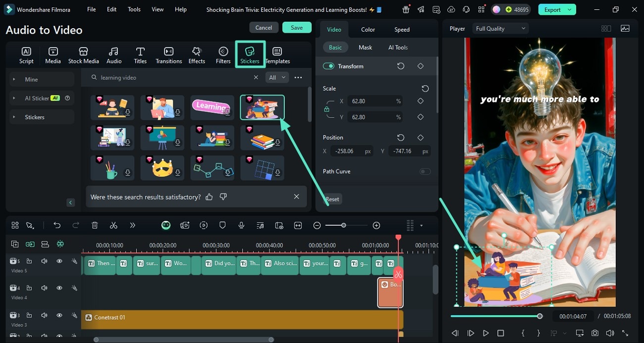Give thumbs down on search results
Viewport: 644px width, 343px height.
click(223, 196)
